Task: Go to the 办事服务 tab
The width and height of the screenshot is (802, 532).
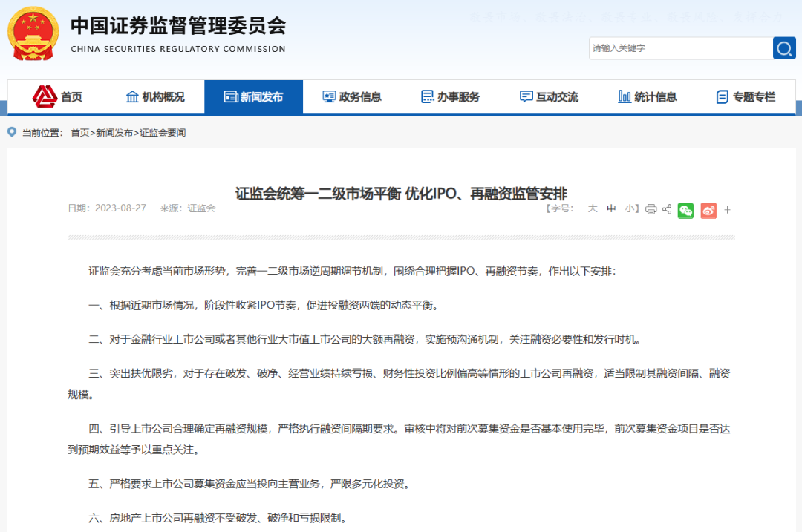Action: coord(451,96)
